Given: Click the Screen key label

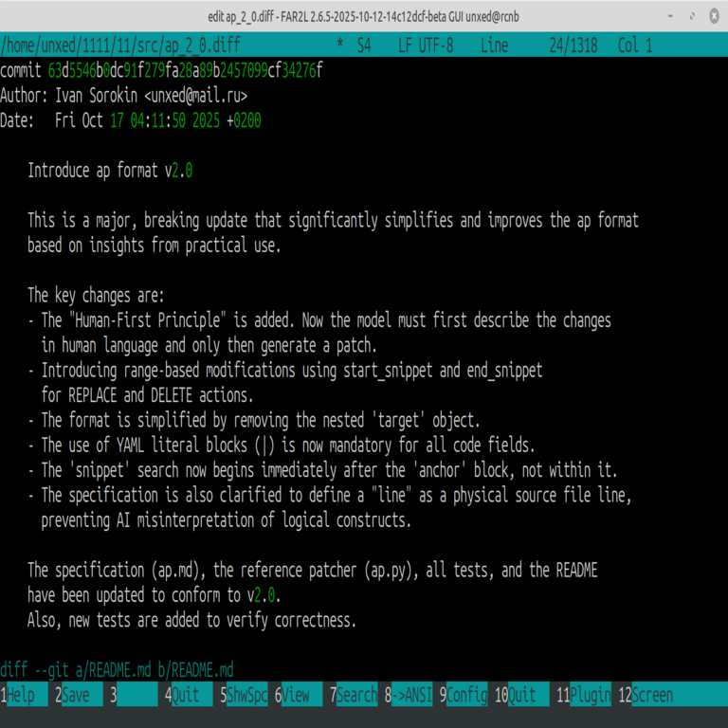Looking at the screenshot, I should pyautogui.click(x=652, y=695).
